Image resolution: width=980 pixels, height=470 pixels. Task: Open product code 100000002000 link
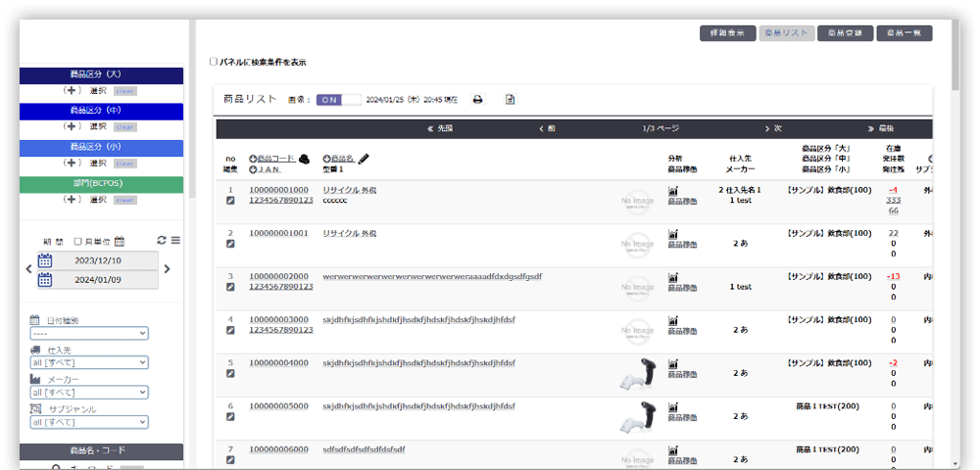(x=278, y=276)
